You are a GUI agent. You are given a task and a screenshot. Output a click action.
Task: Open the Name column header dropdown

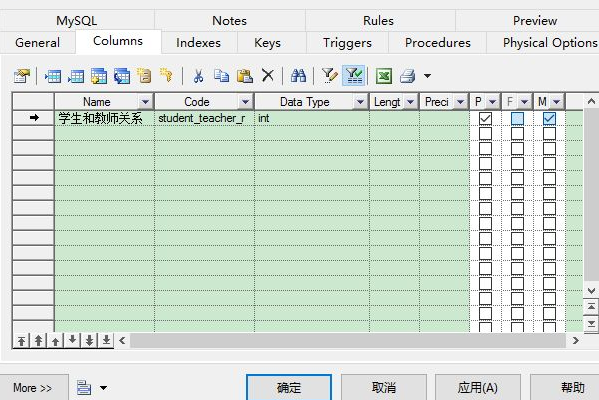(145, 102)
